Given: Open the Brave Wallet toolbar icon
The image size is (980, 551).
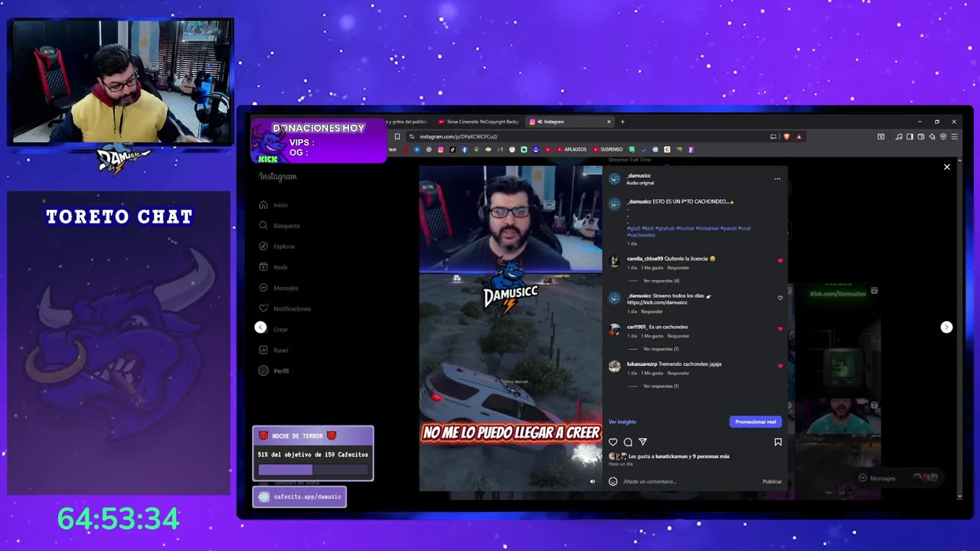Looking at the screenshot, I should 921,136.
